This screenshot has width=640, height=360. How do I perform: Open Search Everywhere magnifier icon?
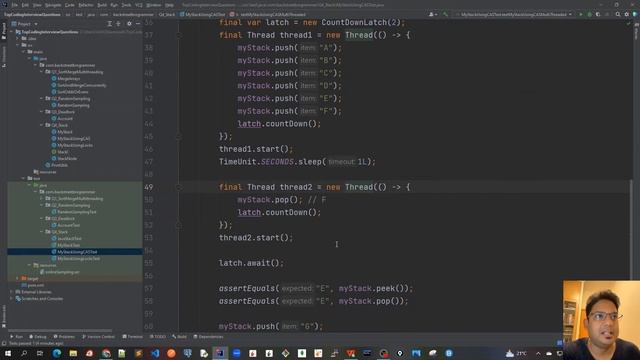pyautogui.click(x=618, y=14)
